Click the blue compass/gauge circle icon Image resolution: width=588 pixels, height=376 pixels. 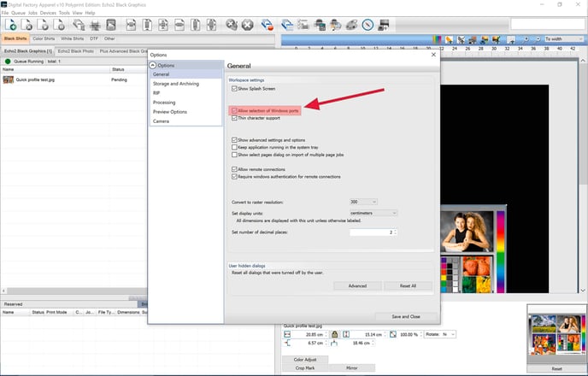point(367,25)
